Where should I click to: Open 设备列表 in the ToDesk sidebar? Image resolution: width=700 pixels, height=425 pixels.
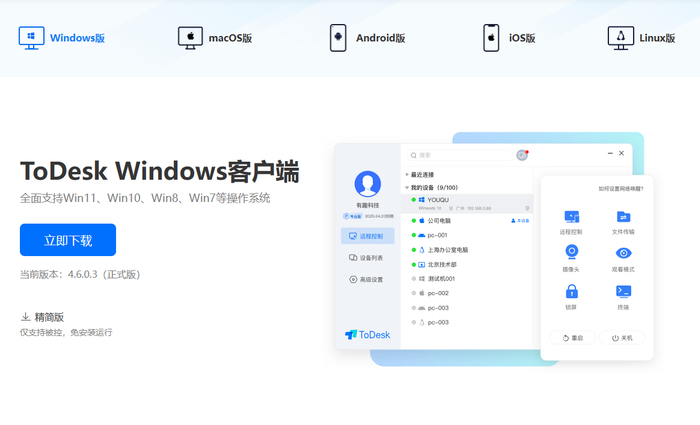tap(366, 258)
